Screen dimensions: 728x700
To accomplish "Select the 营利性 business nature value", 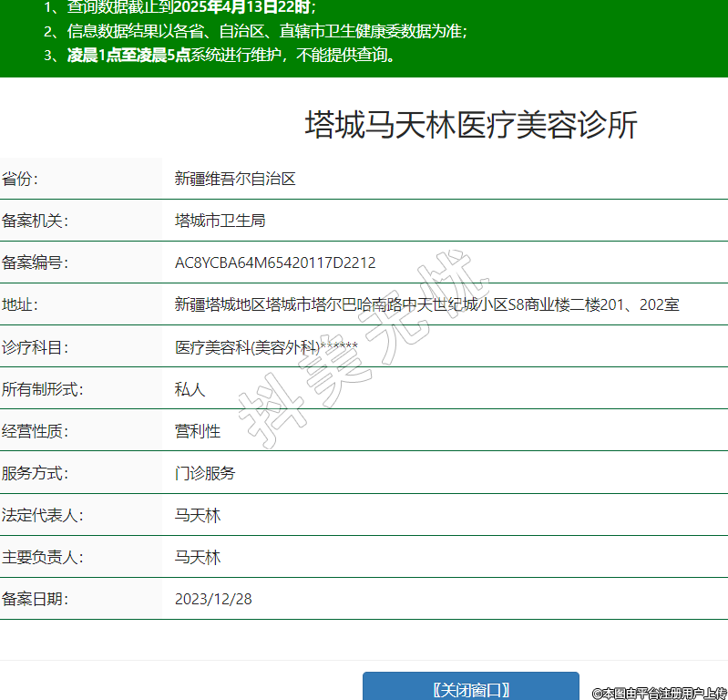I will point(197,431).
